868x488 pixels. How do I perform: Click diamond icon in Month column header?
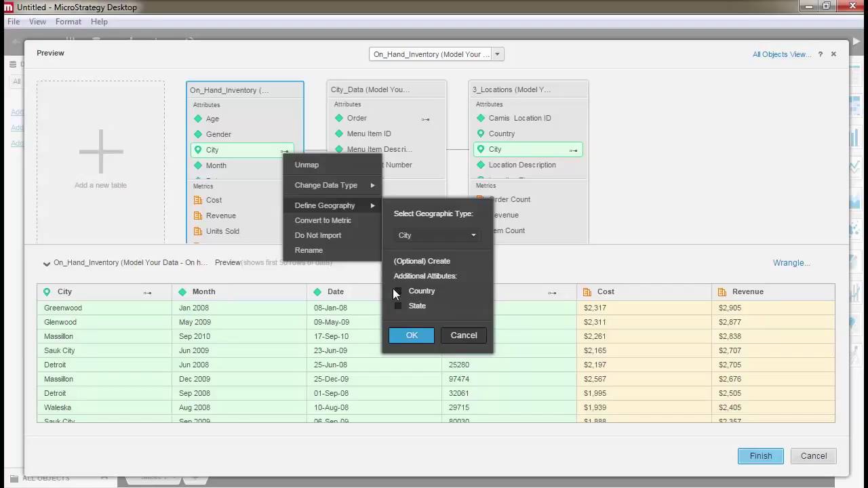coord(182,291)
